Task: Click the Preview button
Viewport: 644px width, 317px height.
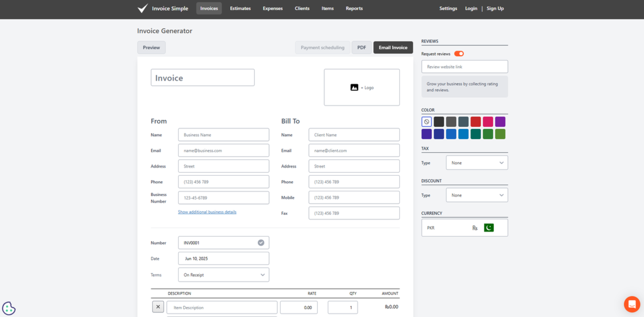Action: (x=151, y=47)
